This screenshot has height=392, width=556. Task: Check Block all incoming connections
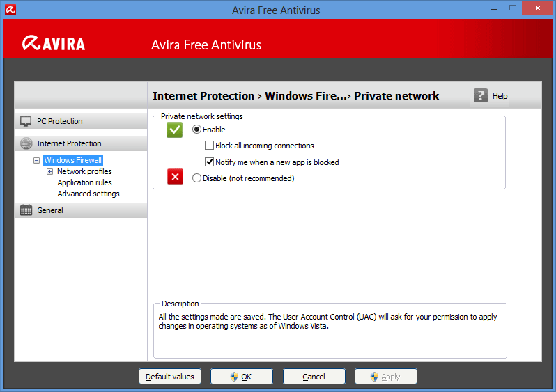pos(209,146)
